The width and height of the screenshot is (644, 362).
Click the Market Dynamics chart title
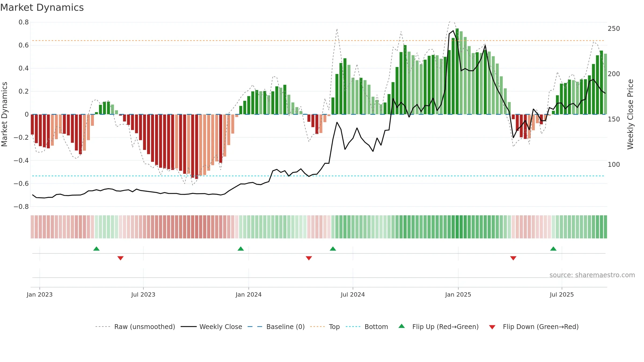click(42, 8)
